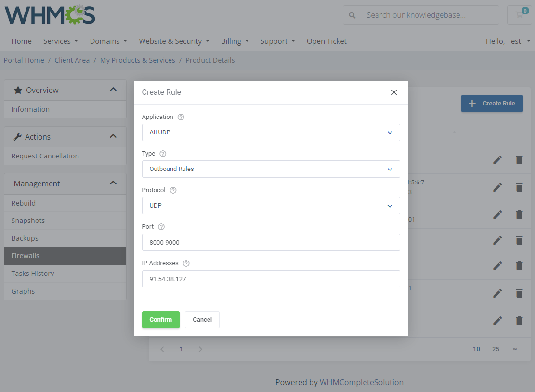Collapse the Management sidebar section
535x392 pixels.
[113, 183]
